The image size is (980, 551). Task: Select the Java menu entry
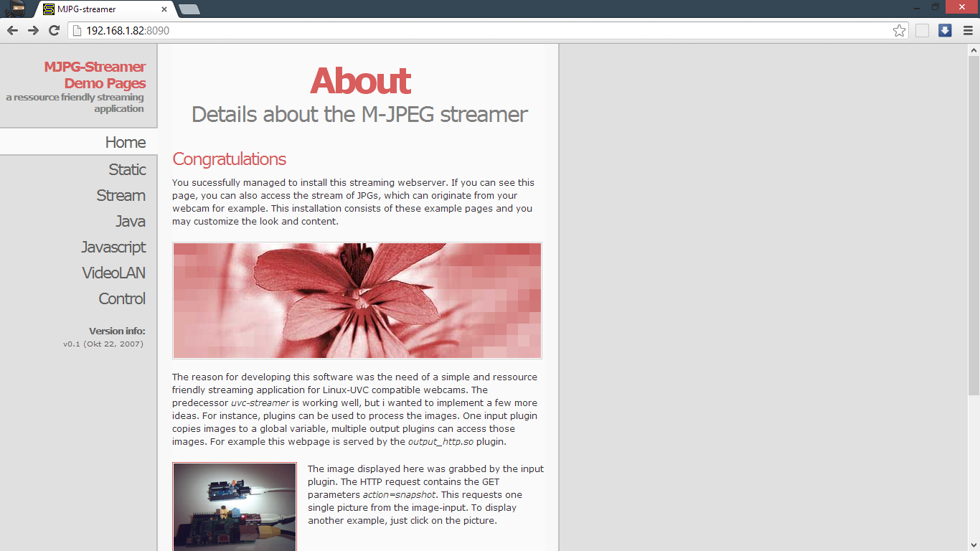tap(131, 221)
